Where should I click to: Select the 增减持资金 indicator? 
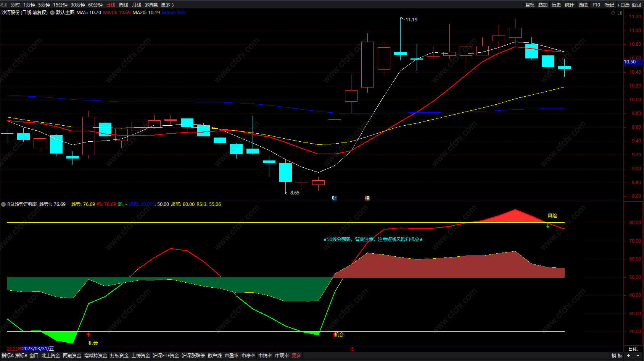tap(96, 356)
